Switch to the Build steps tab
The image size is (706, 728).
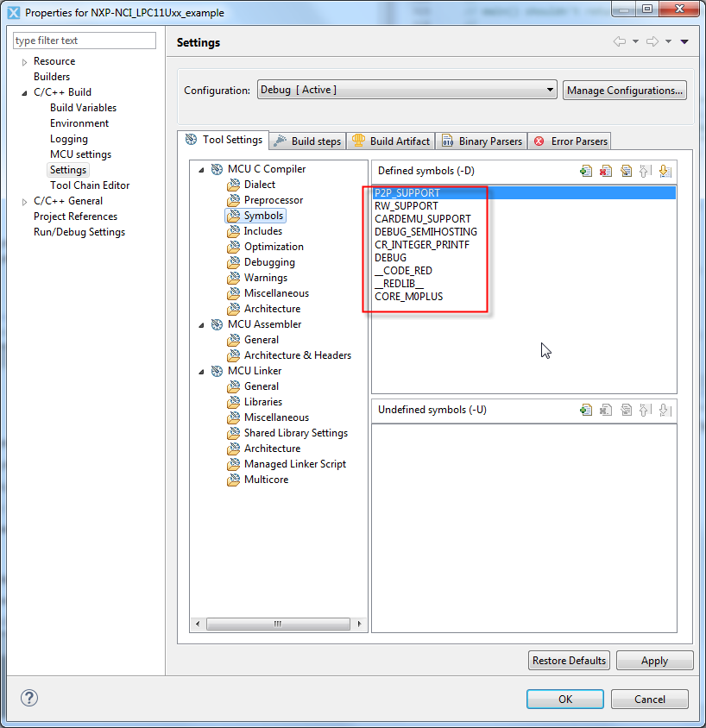point(307,141)
